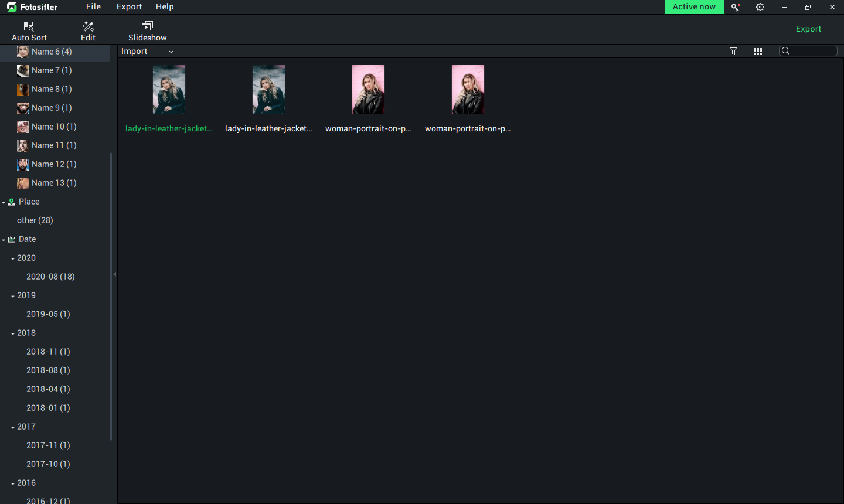Screen dimensions: 844x504
Task: Select the 2019-05 (1) date entry
Action: click(48, 314)
